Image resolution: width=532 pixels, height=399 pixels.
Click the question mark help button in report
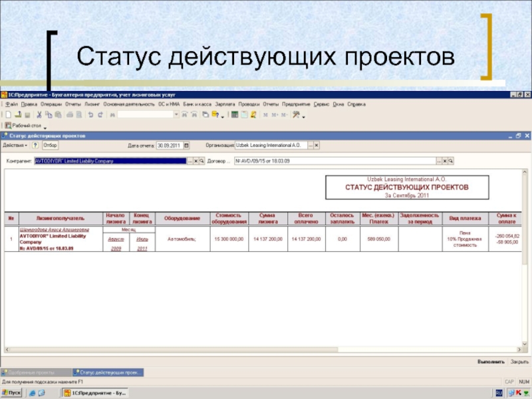coord(35,145)
